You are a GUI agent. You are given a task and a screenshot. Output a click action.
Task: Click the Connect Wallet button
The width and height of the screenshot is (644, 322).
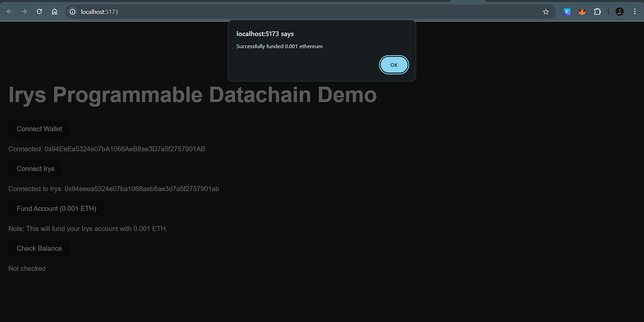(x=40, y=129)
